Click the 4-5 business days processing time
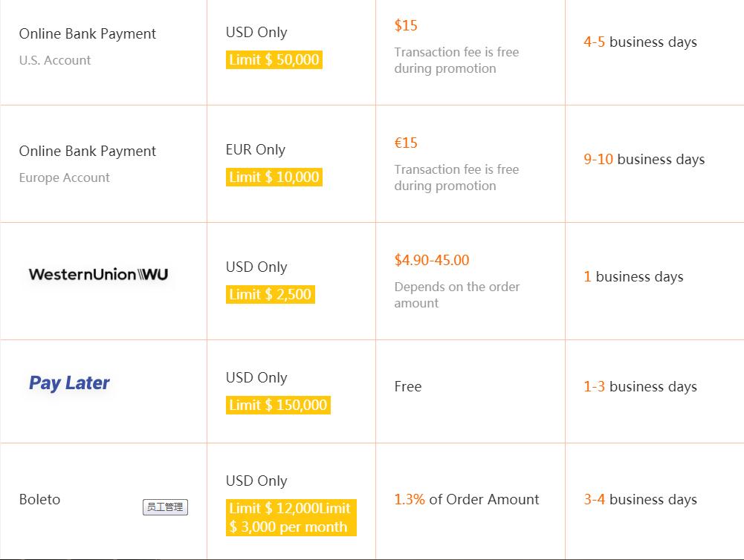 [640, 42]
